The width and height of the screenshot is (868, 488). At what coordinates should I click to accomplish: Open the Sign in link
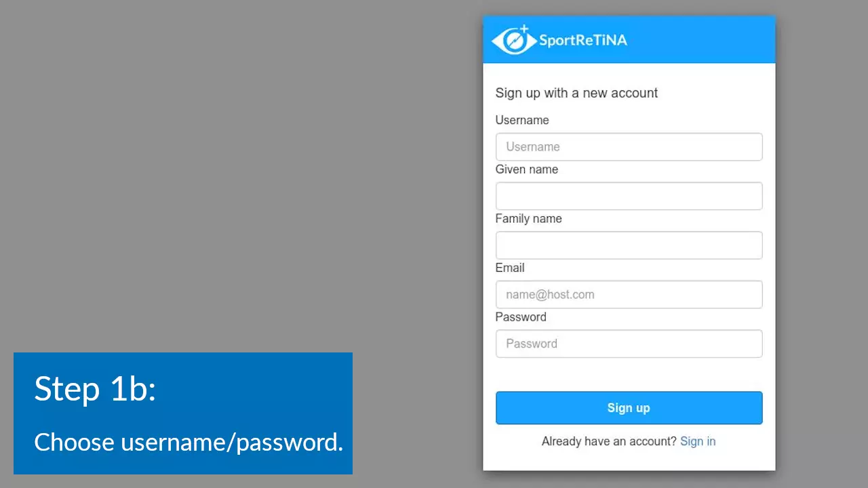(x=698, y=441)
